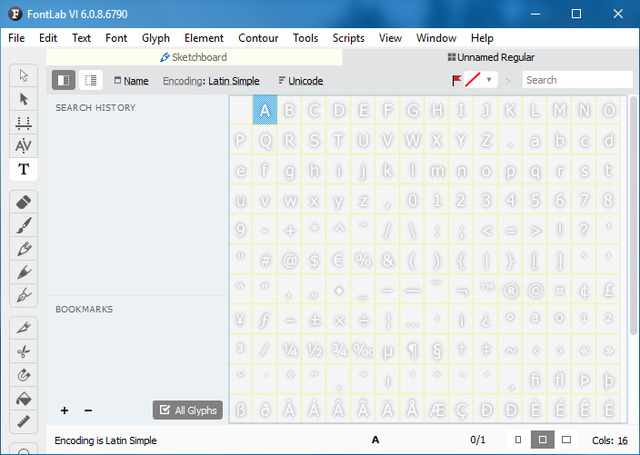Open the Glyph menu
This screenshot has height=455, width=640.
click(156, 38)
